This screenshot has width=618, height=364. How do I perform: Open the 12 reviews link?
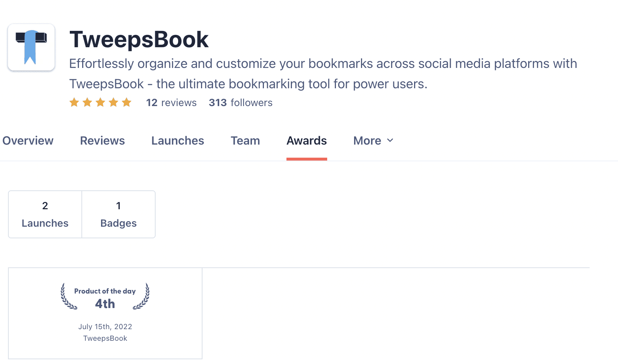[171, 103]
